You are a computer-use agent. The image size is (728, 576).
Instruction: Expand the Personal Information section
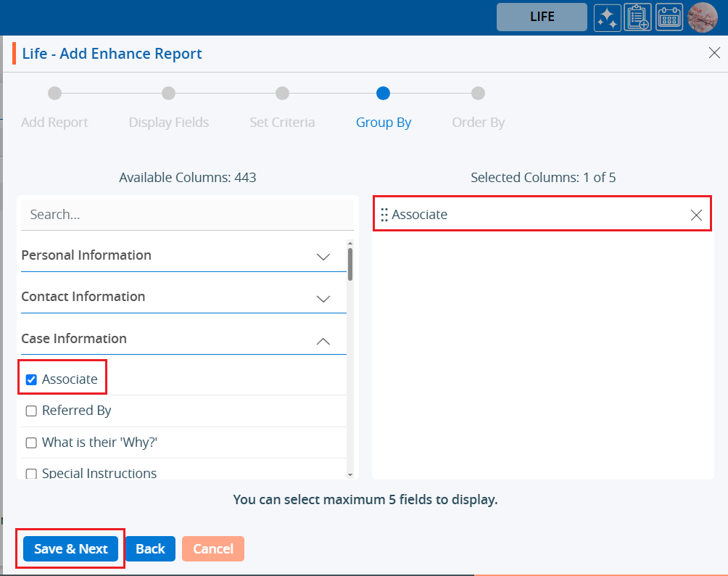pyautogui.click(x=323, y=256)
